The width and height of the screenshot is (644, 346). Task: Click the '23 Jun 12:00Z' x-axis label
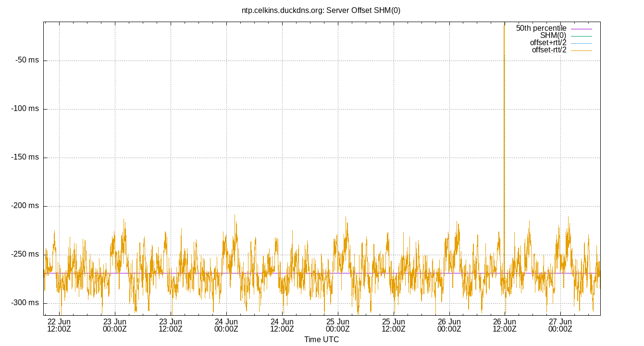click(x=171, y=325)
